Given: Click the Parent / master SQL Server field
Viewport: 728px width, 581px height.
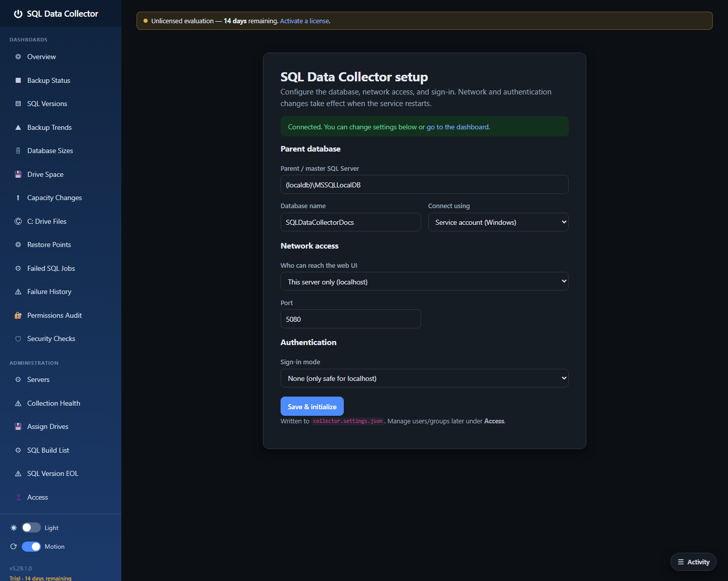Looking at the screenshot, I should point(425,184).
